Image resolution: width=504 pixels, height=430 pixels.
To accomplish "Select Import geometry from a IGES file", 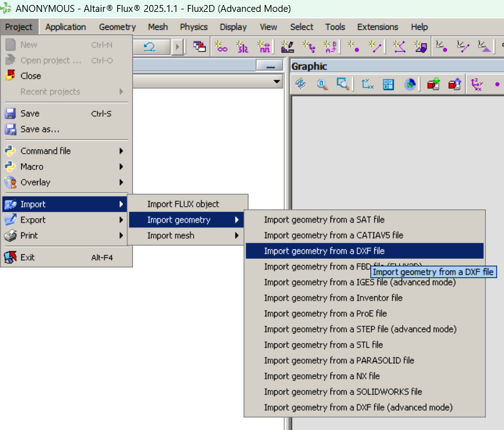I will click(x=365, y=282).
